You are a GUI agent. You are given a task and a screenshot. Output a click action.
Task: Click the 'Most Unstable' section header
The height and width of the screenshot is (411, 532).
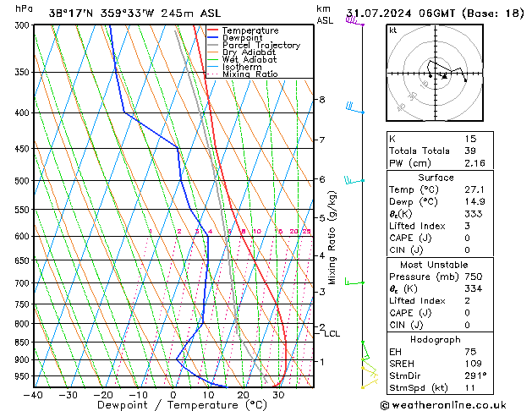pyautogui.click(x=434, y=265)
